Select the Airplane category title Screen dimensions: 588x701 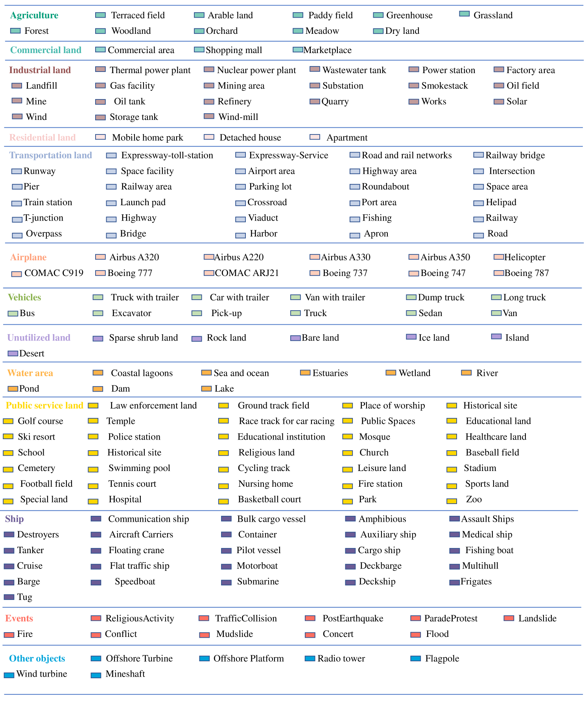pyautogui.click(x=28, y=257)
